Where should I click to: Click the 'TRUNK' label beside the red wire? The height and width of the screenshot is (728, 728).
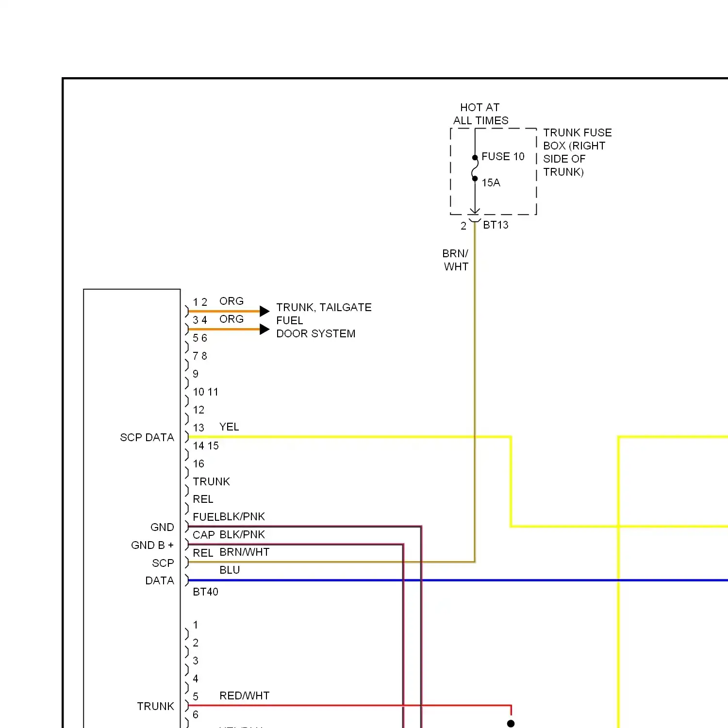coord(155,706)
